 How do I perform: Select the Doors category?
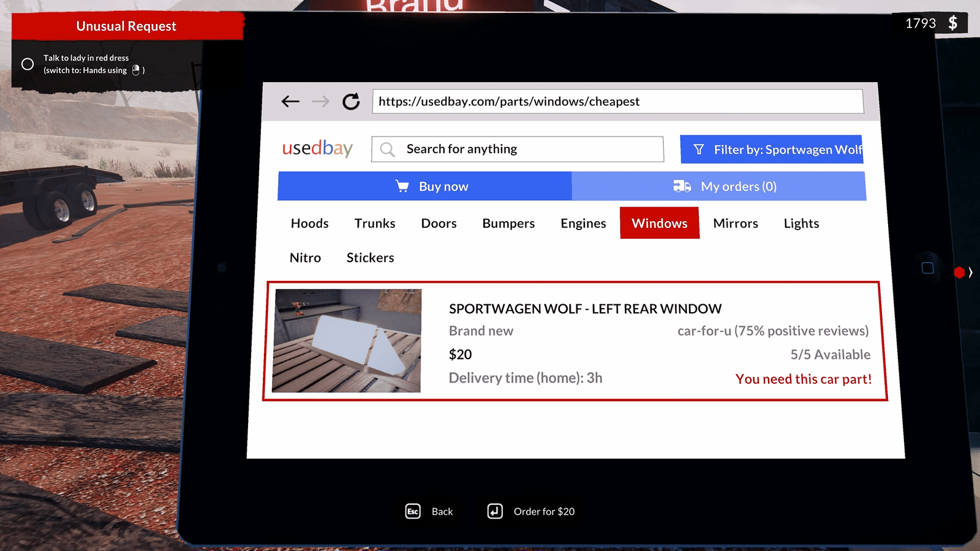[439, 223]
